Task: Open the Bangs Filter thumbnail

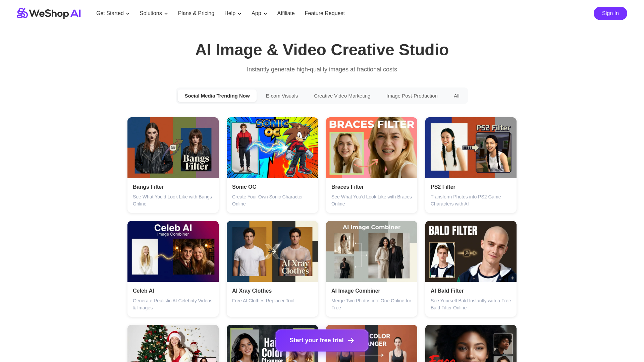Action: click(x=173, y=147)
